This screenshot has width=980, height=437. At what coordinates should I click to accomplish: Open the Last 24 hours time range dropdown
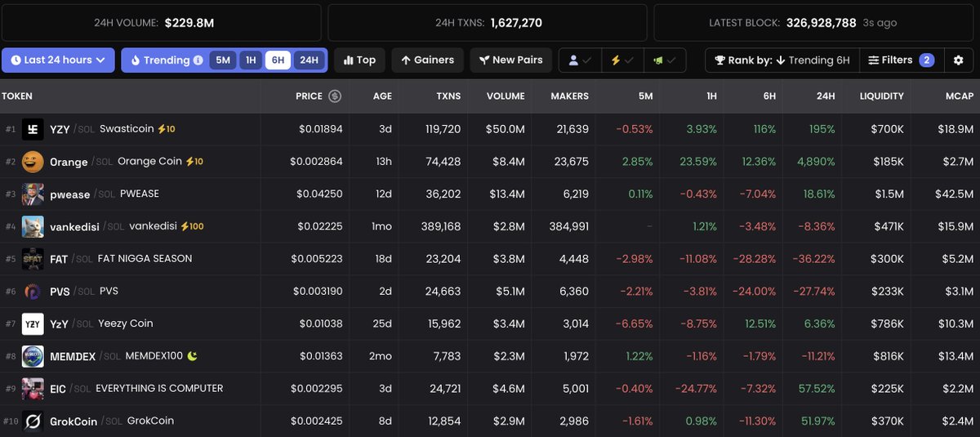(58, 60)
